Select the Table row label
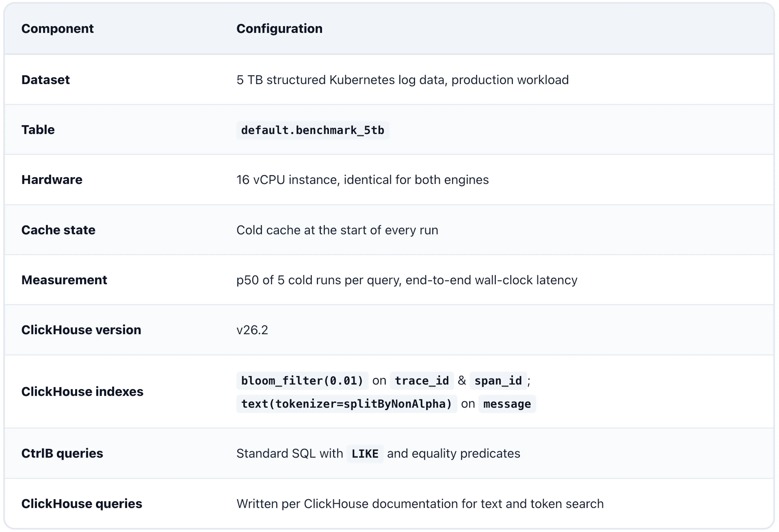Screen dimensions: 779x532 tap(38, 130)
